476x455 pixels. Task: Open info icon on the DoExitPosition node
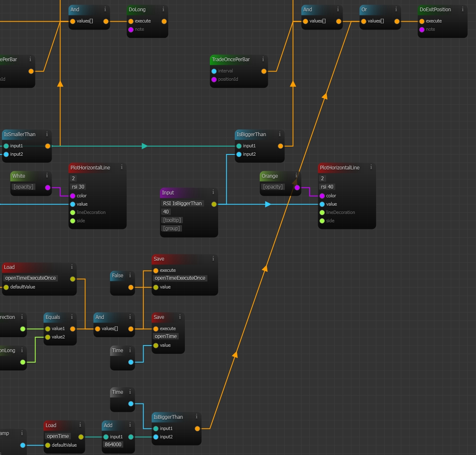click(463, 9)
